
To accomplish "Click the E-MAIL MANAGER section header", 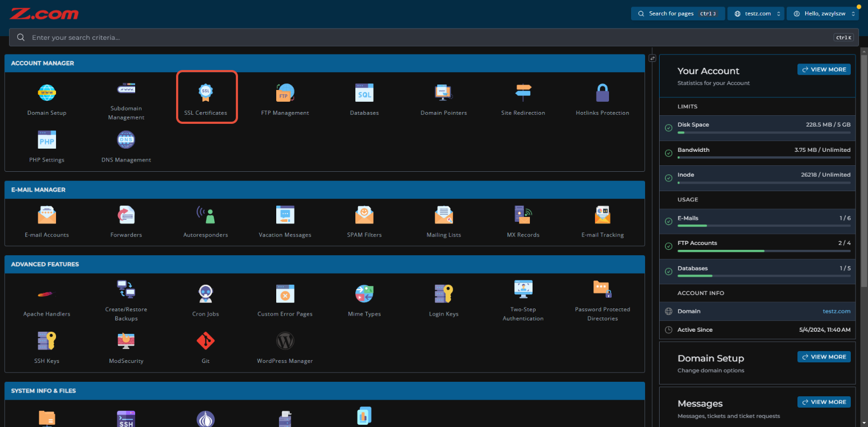I will click(325, 190).
